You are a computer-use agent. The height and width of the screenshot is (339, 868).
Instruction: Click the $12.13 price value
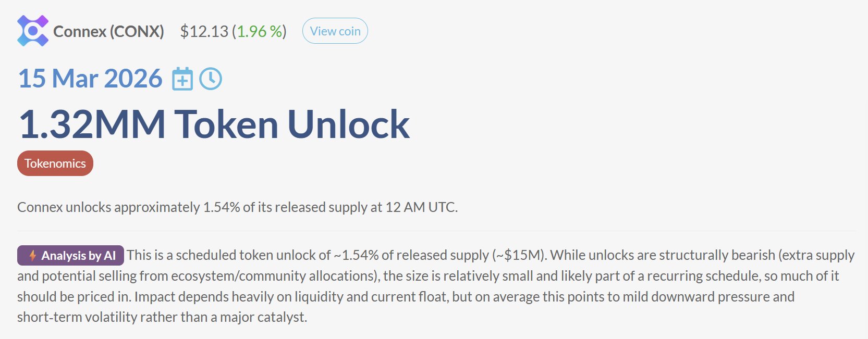204,32
